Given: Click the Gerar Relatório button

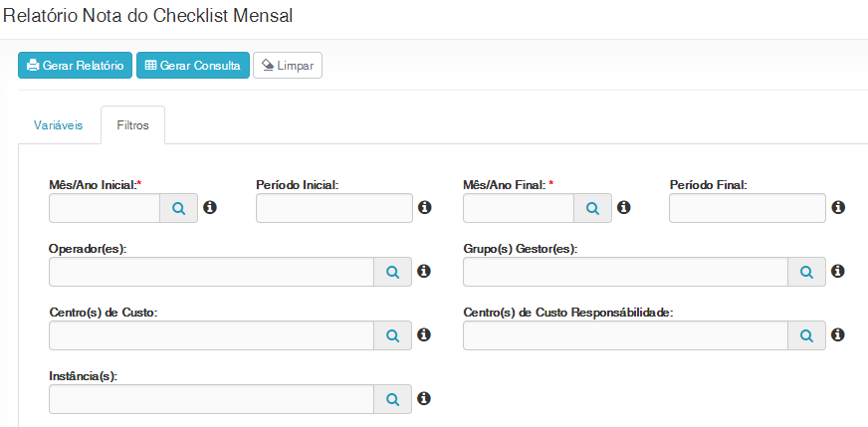Looking at the screenshot, I should tap(75, 66).
